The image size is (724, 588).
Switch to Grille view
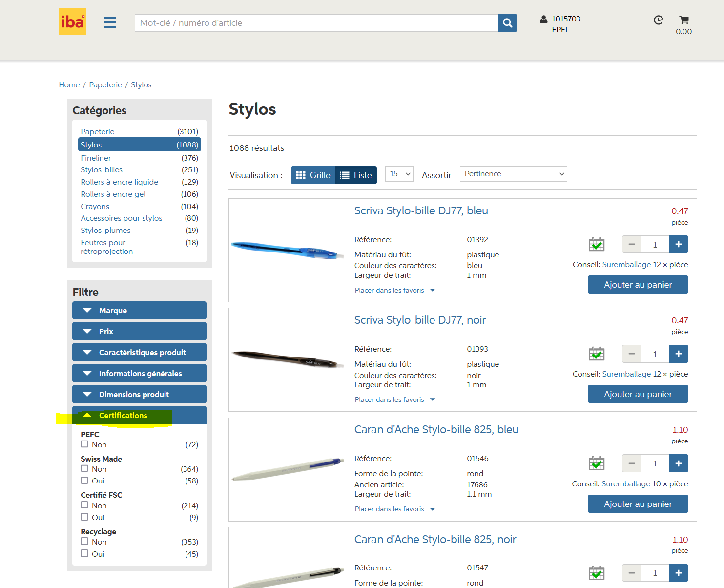[313, 175]
